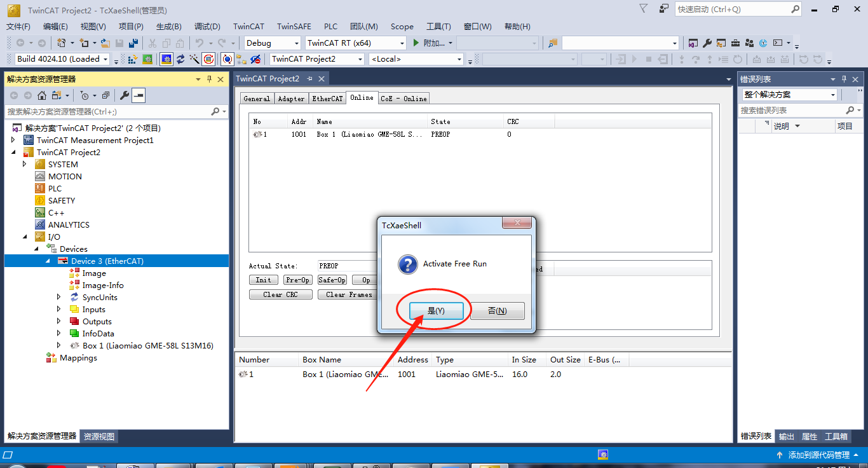Pin the Solution Explorer panel
868x468 pixels.
(x=209, y=79)
